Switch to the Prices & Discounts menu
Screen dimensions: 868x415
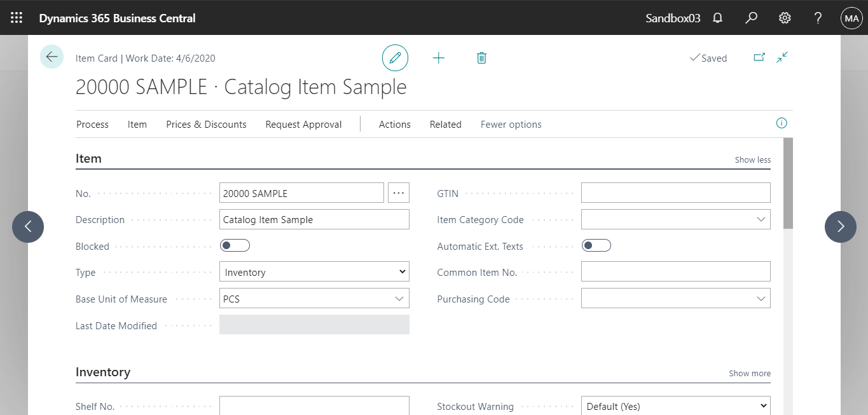206,124
